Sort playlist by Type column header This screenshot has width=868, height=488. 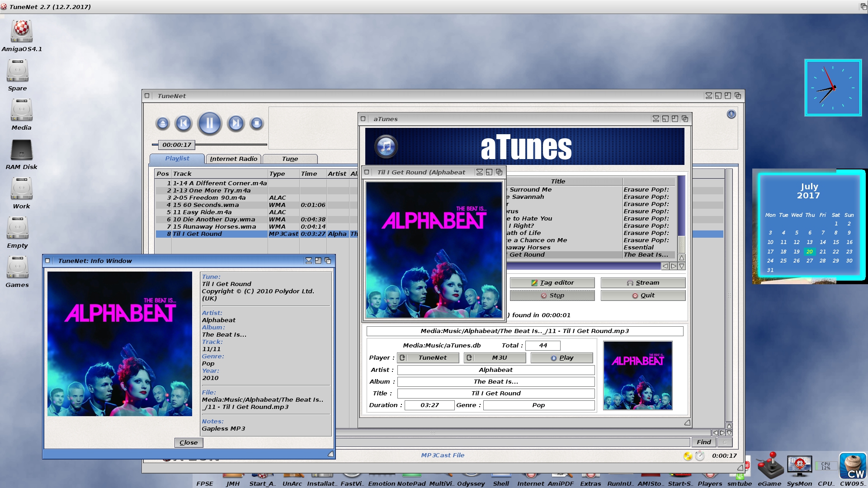(283, 174)
